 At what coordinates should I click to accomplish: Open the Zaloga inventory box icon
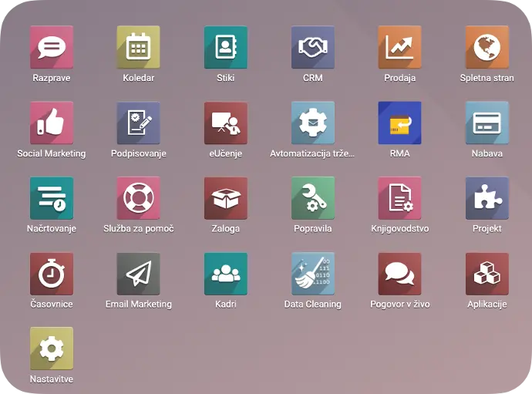[226, 198]
